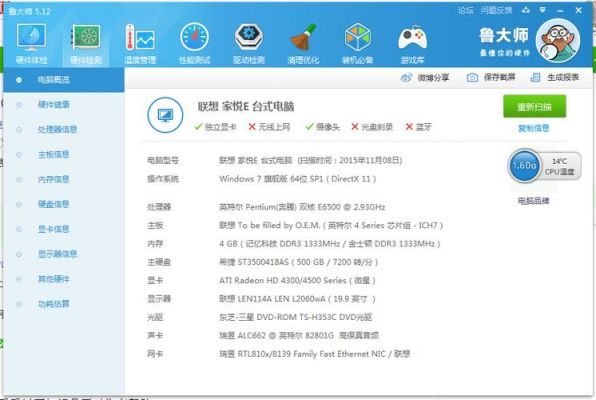Viewport: 596px width, 400px height.
Task: Click the 14℃ CPU温度 readout
Action: [x=560, y=167]
